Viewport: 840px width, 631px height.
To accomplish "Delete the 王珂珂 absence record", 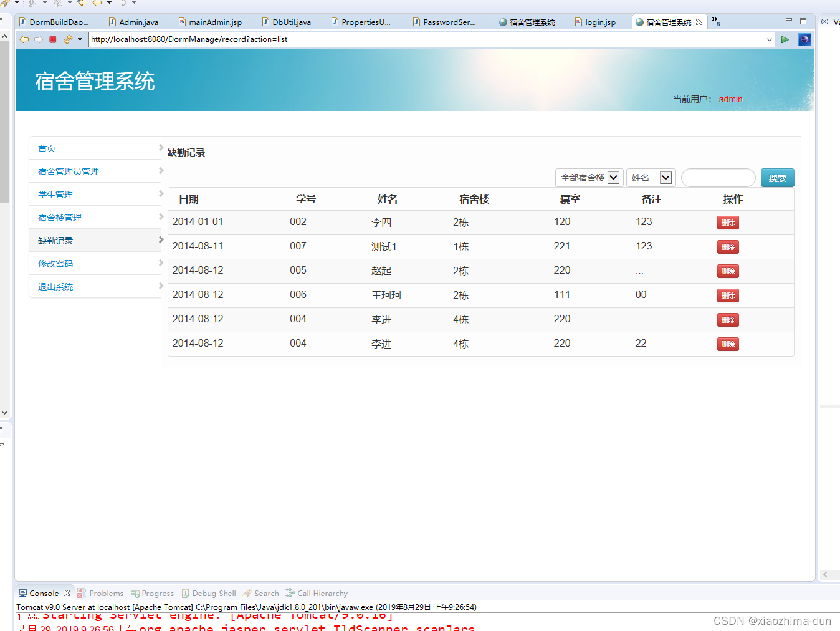I will 728,296.
